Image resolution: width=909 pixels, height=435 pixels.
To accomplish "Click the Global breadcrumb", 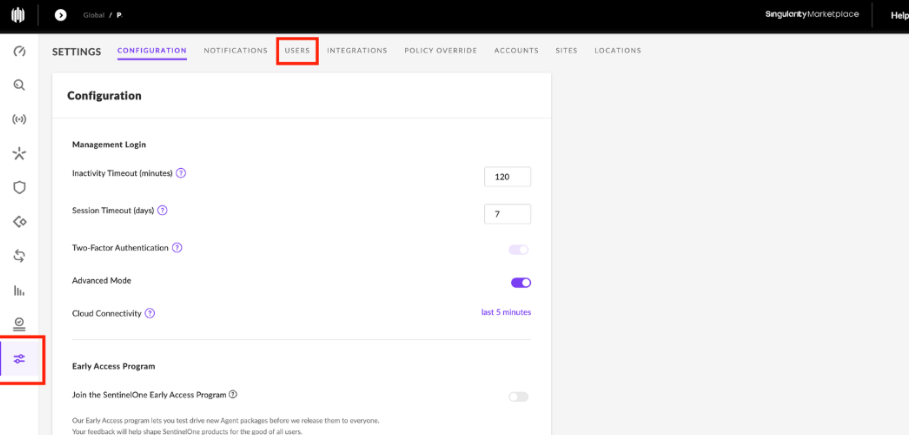I will [x=93, y=16].
